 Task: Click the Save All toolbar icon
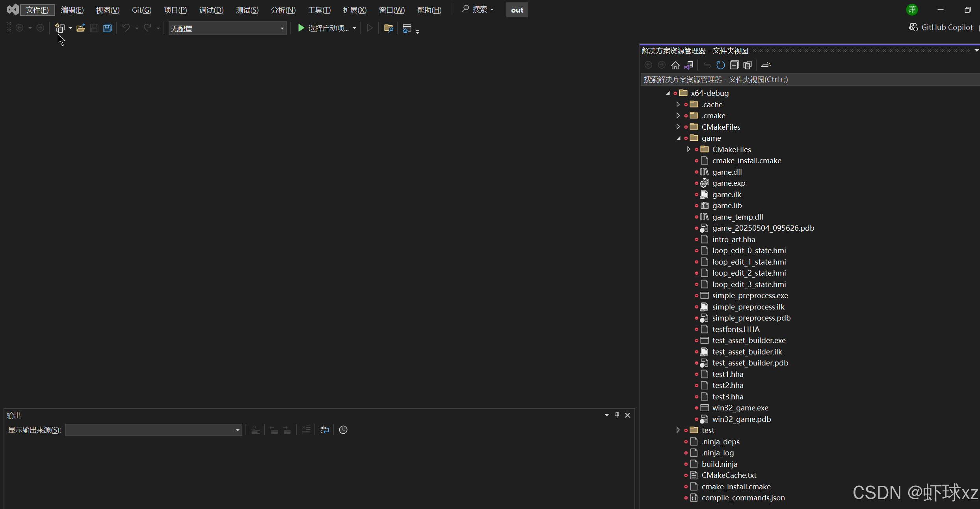(x=107, y=28)
